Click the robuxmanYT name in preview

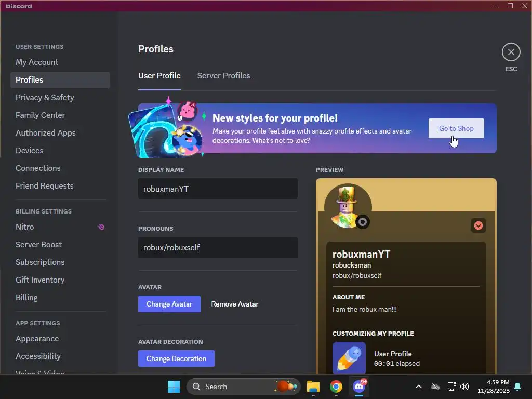click(x=362, y=254)
